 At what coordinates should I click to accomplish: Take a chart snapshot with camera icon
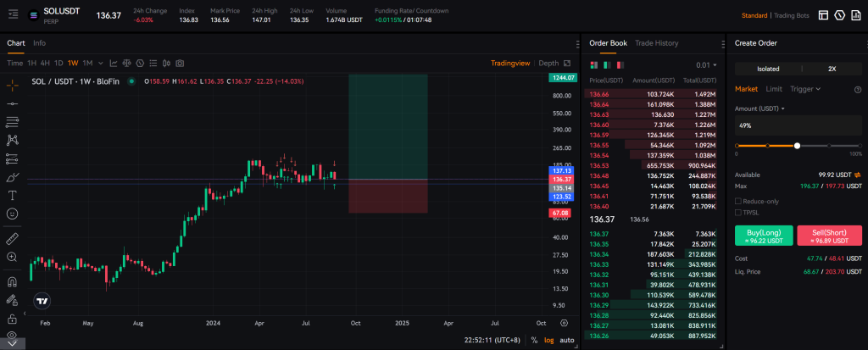tap(179, 64)
